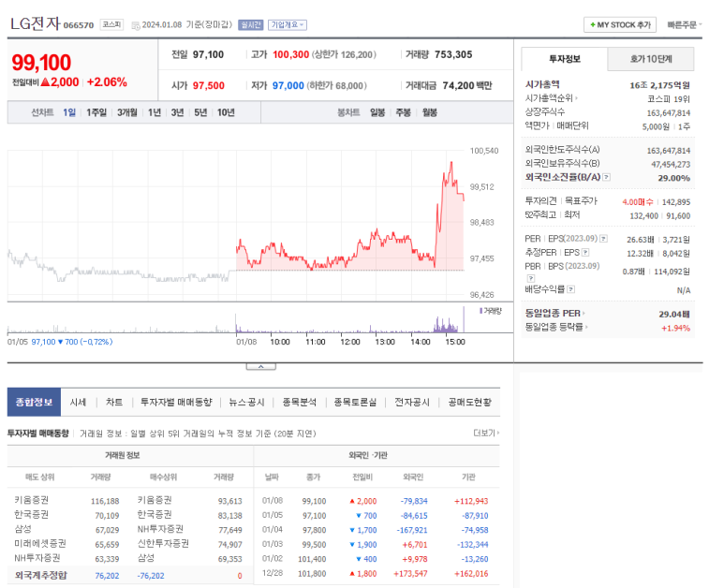Image resolution: width=724 pixels, height=588 pixels.
Task: Click the 코스피 market badge
Action: pos(111,24)
